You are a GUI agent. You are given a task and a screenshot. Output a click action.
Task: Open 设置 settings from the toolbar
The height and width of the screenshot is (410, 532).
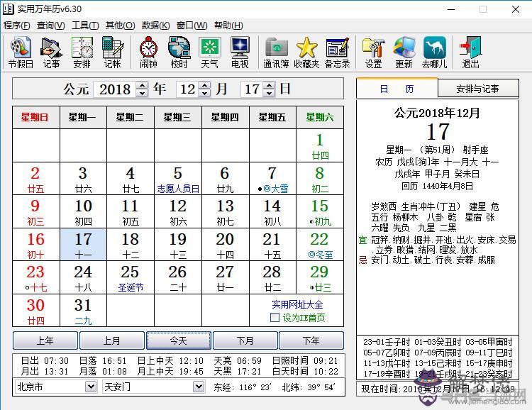click(373, 52)
